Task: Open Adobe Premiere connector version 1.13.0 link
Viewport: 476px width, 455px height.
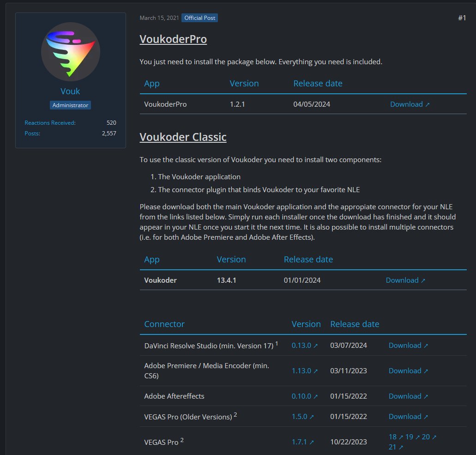Action: tap(304, 370)
